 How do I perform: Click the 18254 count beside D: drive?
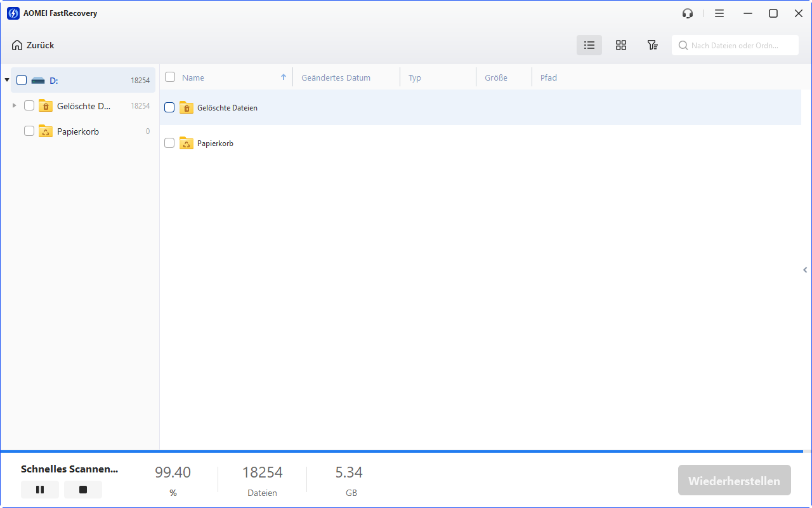(x=140, y=81)
